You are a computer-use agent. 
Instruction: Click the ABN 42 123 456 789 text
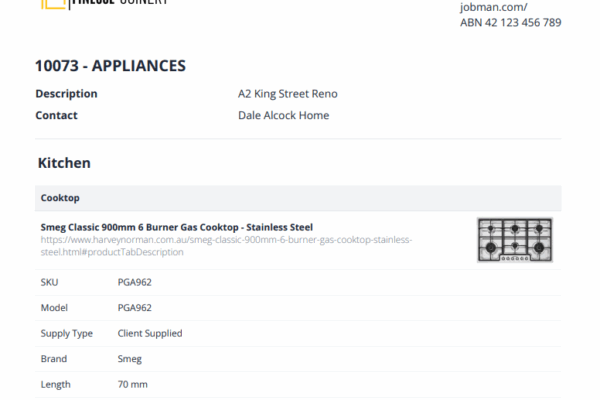coord(510,23)
